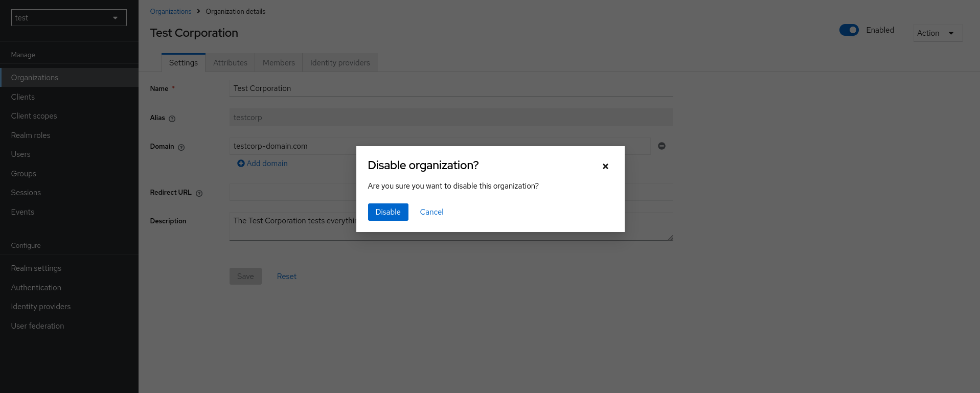The height and width of the screenshot is (393, 980).
Task: Click the Domain help icon
Action: (181, 147)
